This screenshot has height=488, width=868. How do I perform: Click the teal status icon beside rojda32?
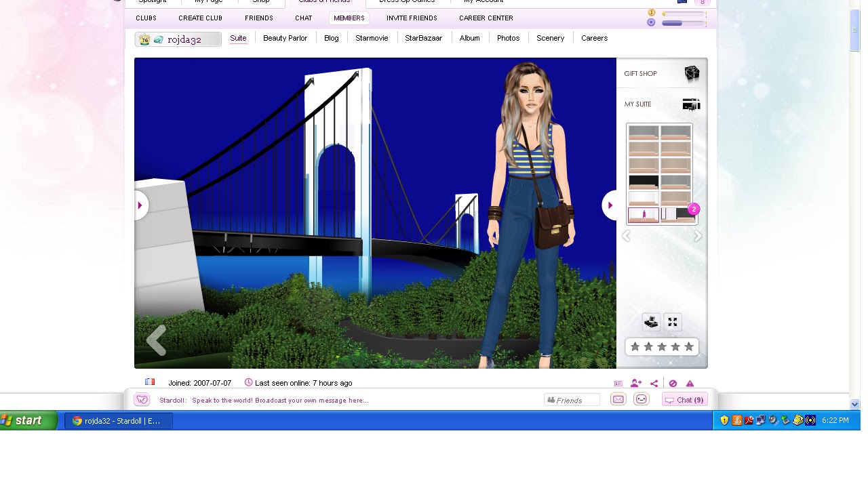coord(159,40)
